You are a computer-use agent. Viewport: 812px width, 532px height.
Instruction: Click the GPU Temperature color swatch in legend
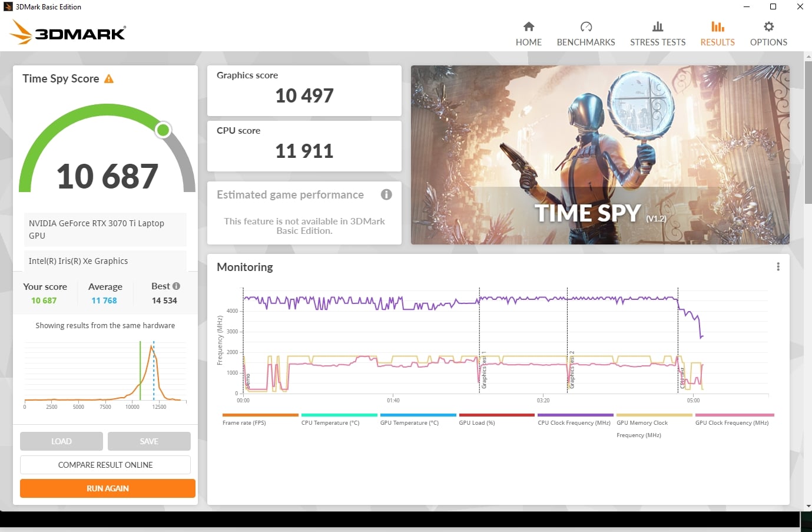(x=418, y=415)
